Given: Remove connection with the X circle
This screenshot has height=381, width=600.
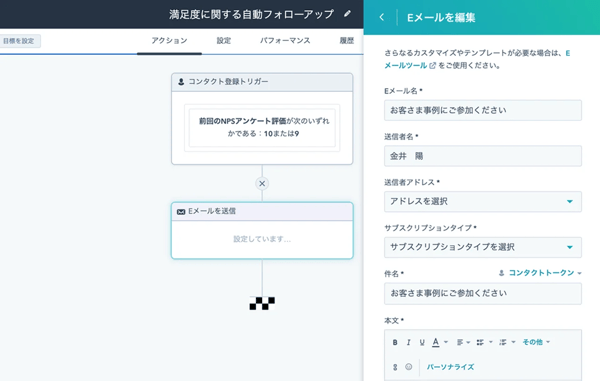Looking at the screenshot, I should click(x=262, y=184).
